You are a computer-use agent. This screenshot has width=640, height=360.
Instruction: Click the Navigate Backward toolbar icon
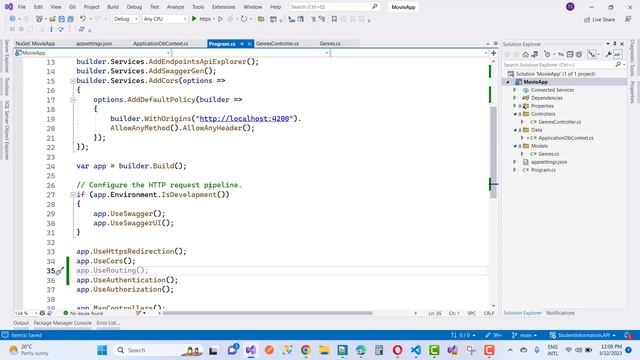click(12, 19)
